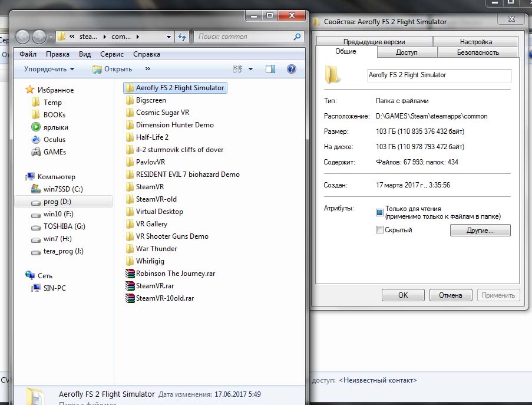Open the Вид menu
The image size is (532, 405).
coord(85,54)
